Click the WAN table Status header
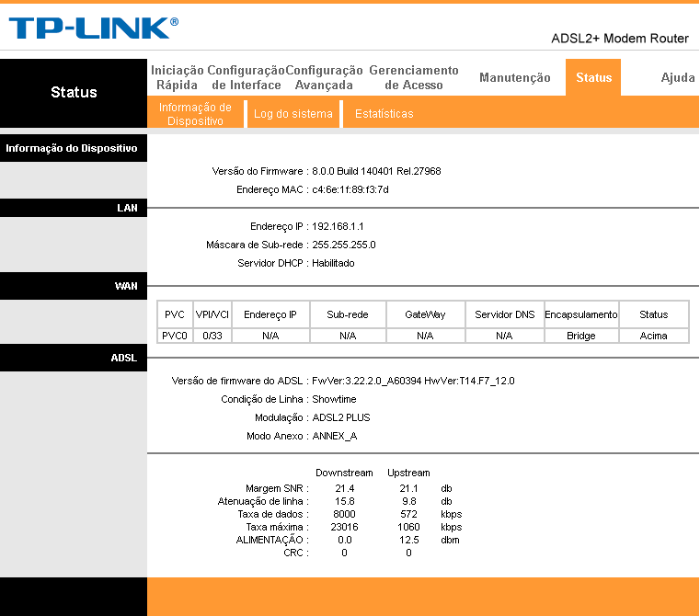700x616 pixels. [654, 314]
